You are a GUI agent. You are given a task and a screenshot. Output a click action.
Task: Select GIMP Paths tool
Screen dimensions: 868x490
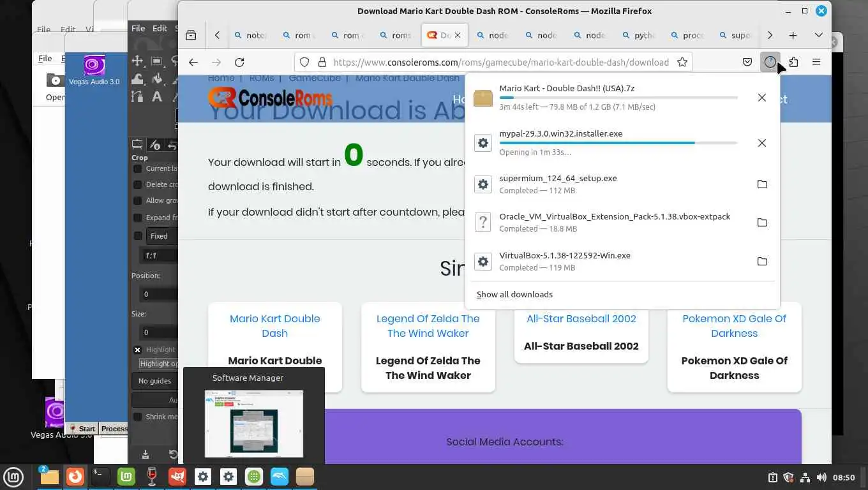[137, 96]
